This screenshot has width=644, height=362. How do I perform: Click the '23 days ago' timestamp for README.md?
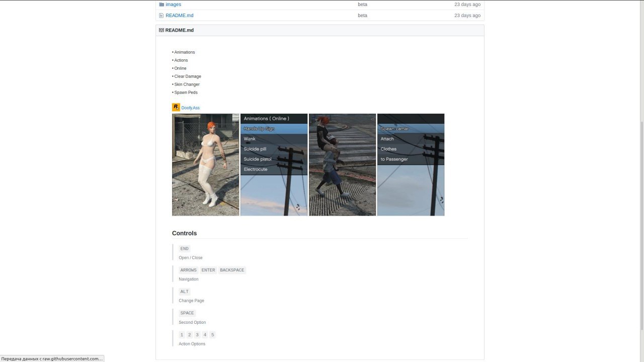[x=467, y=16]
